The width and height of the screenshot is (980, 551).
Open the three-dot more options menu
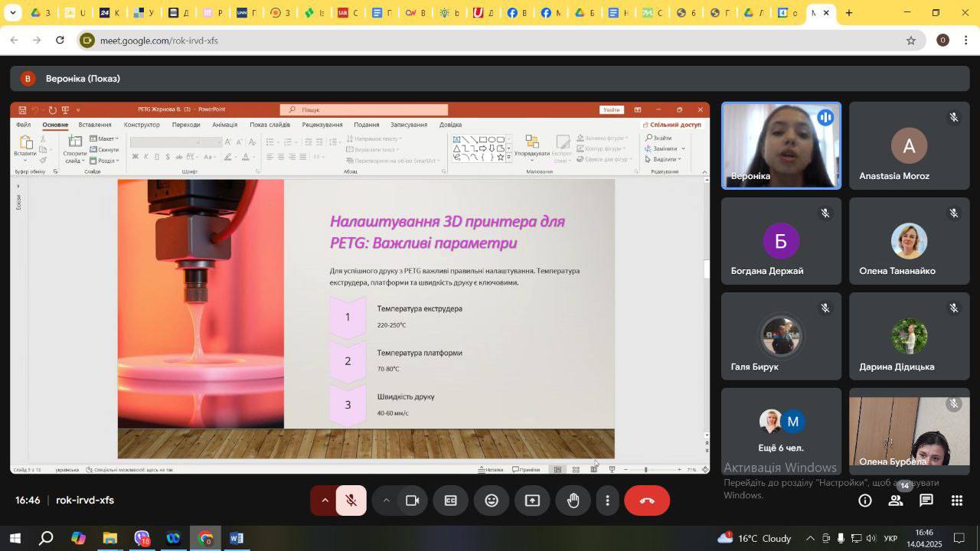608,500
